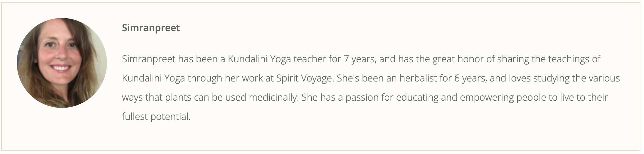Click "Simranpreet" at the bio paragraph start
This screenshot has width=644, height=154.
[x=149, y=59]
